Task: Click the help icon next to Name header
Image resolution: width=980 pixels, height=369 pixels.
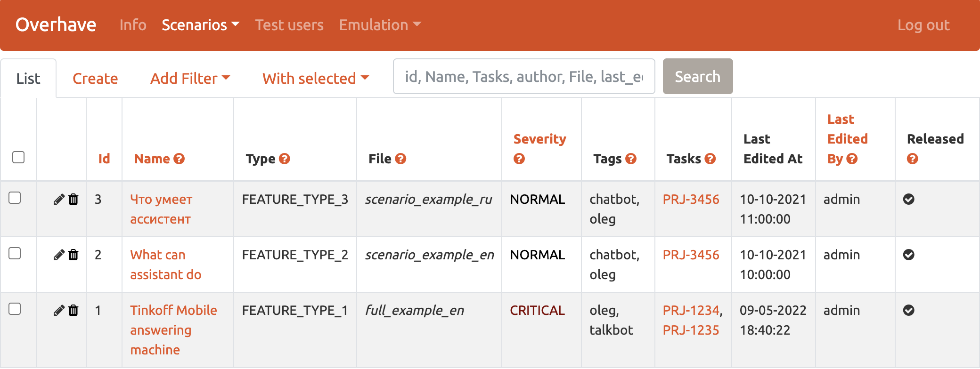Action: (179, 159)
